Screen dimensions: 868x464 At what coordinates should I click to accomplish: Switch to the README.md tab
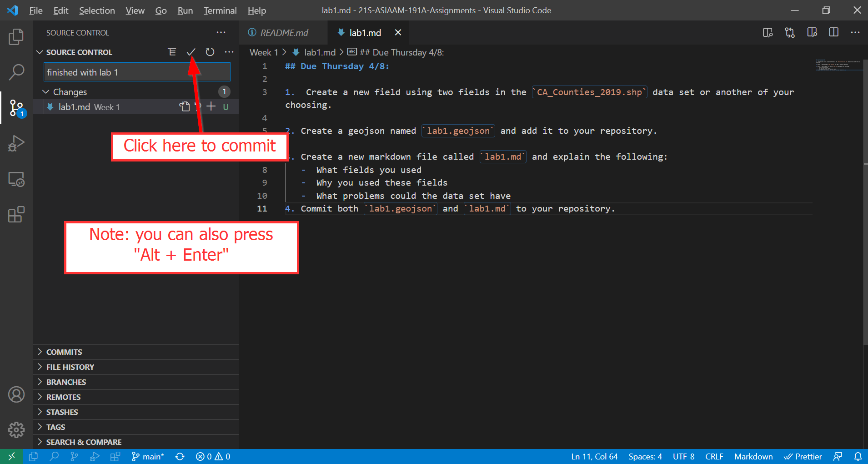[x=284, y=33]
